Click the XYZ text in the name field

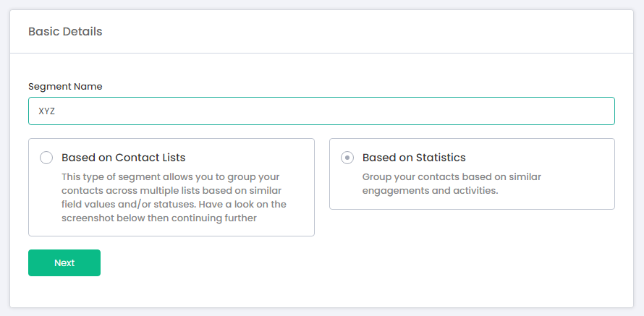coord(47,111)
